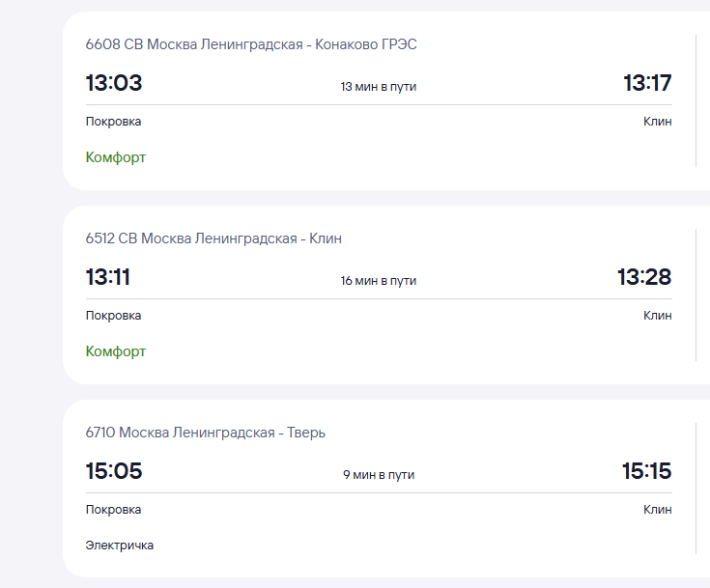Click Комфорт label on train 6608
Image resolution: width=710 pixels, height=588 pixels.
tap(116, 157)
